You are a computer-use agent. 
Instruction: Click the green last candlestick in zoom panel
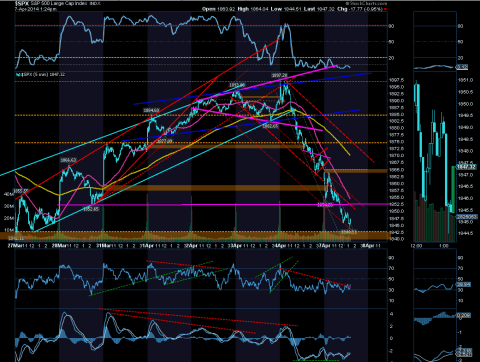(x=452, y=189)
